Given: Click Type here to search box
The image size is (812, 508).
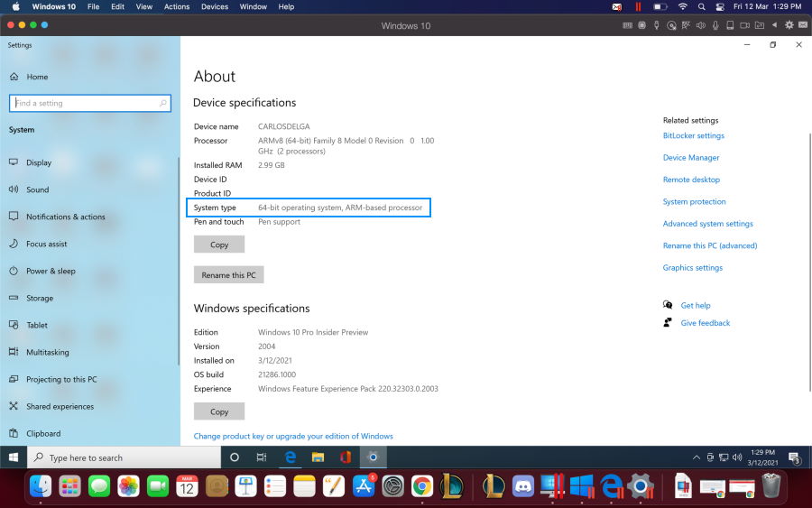Looking at the screenshot, I should (x=124, y=457).
